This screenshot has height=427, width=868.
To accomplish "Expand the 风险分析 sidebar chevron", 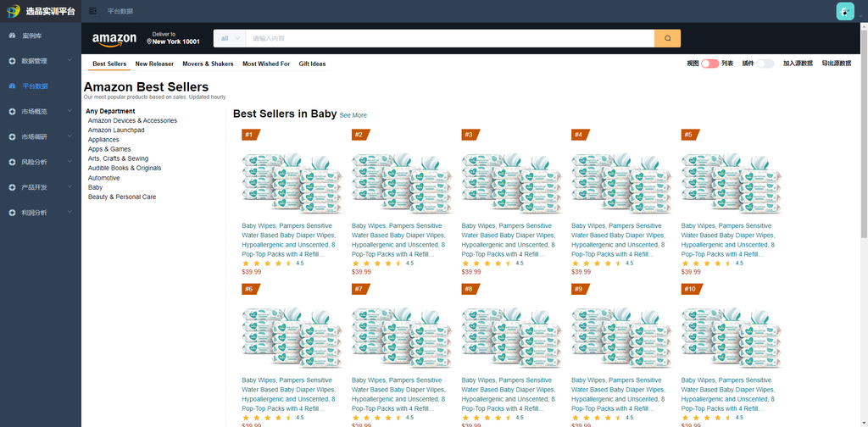I will pos(70,162).
